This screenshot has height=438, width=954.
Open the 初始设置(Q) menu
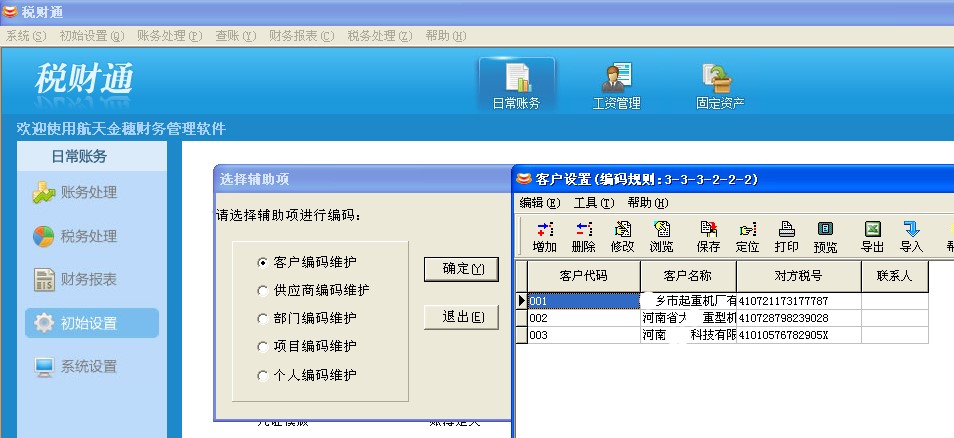pyautogui.click(x=92, y=36)
